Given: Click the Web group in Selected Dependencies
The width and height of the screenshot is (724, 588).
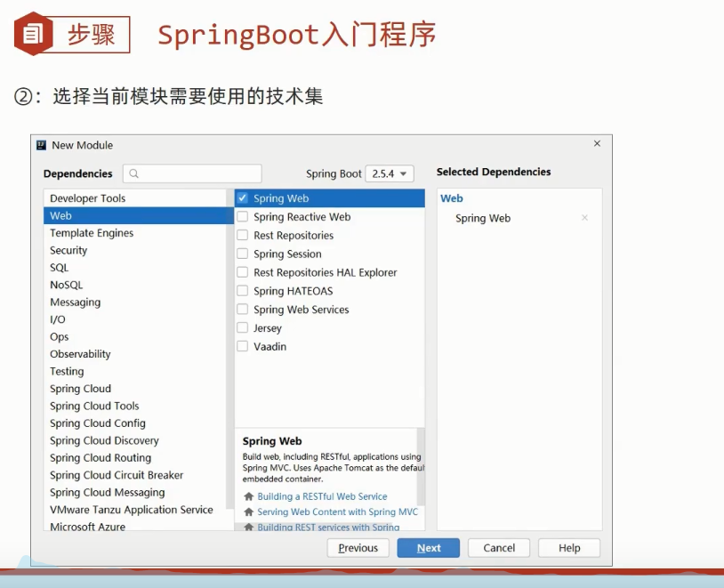Looking at the screenshot, I should pyautogui.click(x=452, y=198).
